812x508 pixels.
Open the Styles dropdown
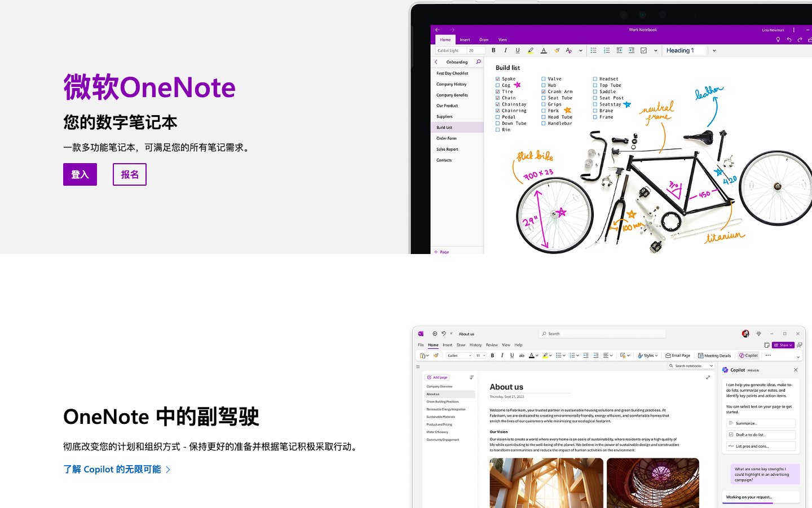(648, 356)
